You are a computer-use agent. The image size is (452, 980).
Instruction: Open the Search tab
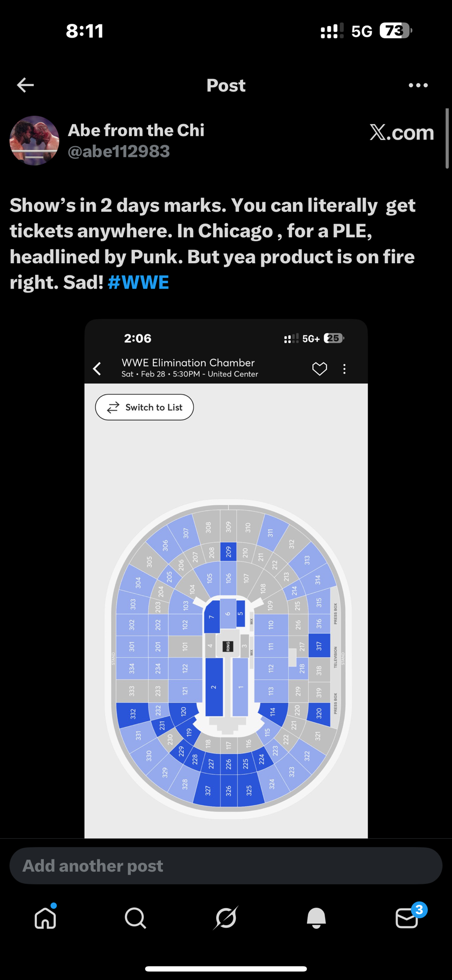[x=135, y=918]
